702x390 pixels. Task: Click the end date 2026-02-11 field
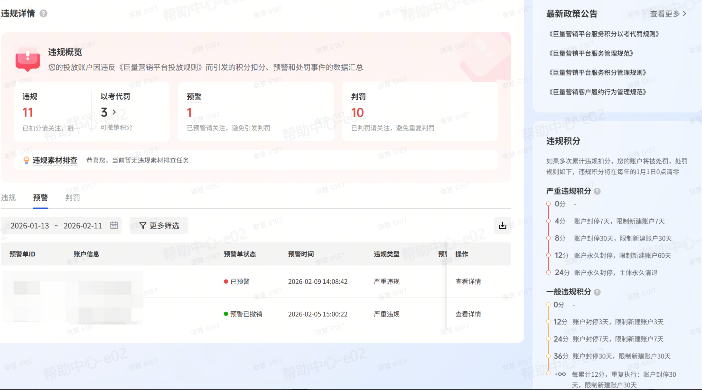[83, 226]
